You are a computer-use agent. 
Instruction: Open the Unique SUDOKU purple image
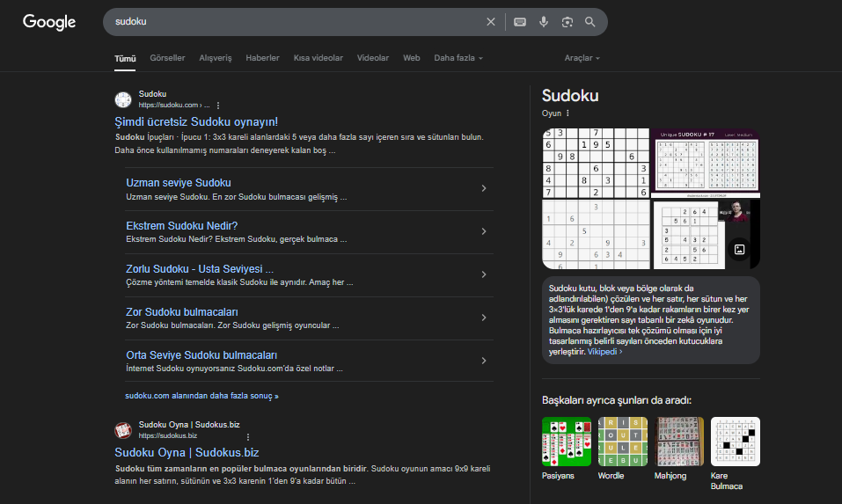[x=706, y=164]
